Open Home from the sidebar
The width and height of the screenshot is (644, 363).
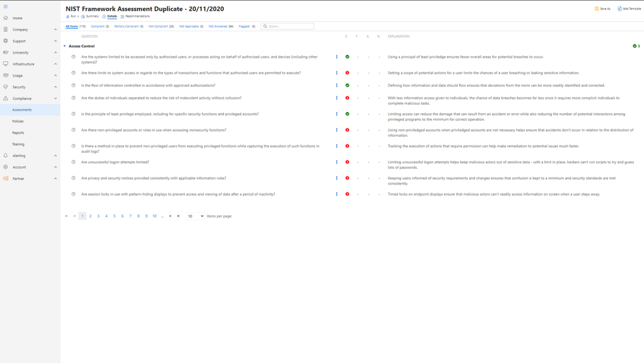click(x=18, y=18)
